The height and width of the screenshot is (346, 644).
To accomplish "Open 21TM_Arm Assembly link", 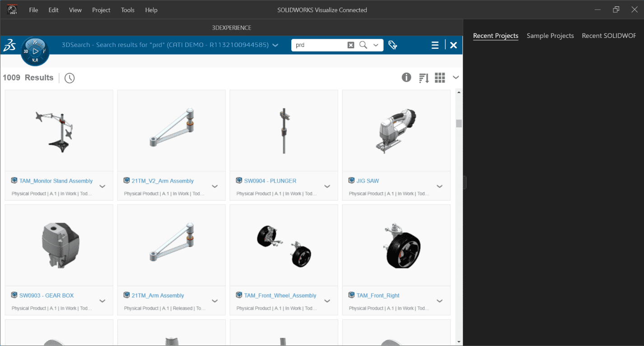I will (158, 295).
